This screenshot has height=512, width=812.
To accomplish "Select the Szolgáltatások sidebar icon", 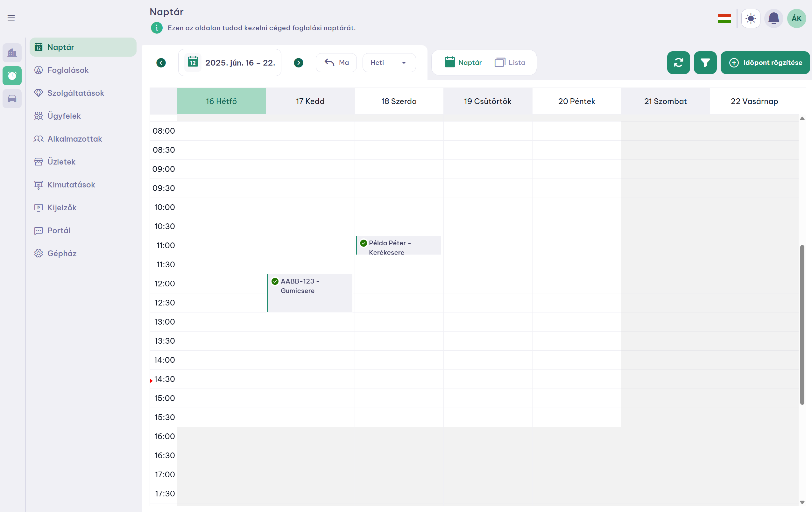I will pos(39,93).
